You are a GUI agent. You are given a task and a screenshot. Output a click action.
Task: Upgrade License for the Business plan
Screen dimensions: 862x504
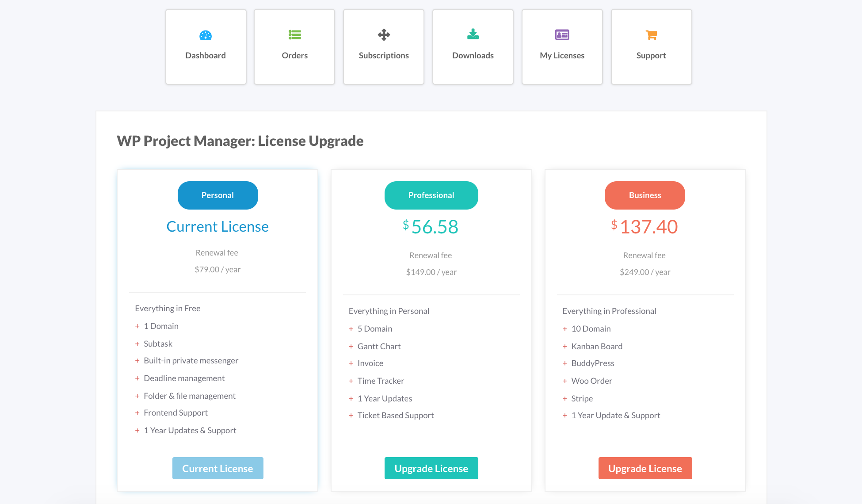[645, 468]
